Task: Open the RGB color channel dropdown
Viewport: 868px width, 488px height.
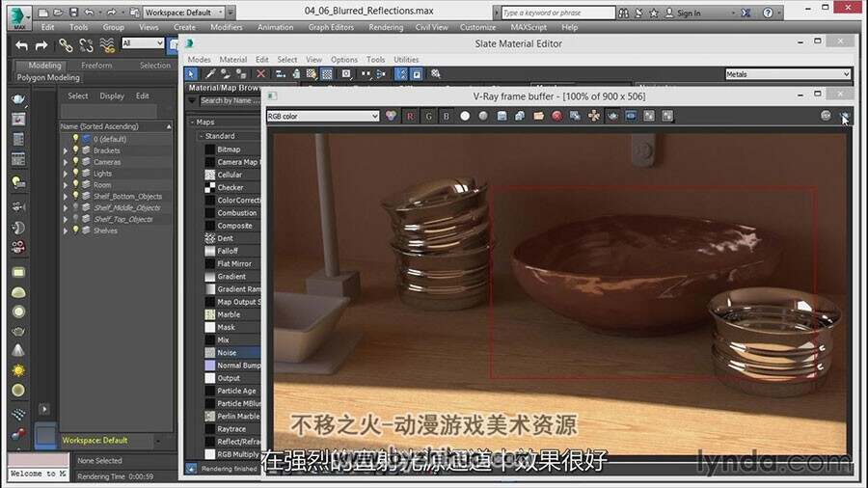Action: click(x=323, y=116)
